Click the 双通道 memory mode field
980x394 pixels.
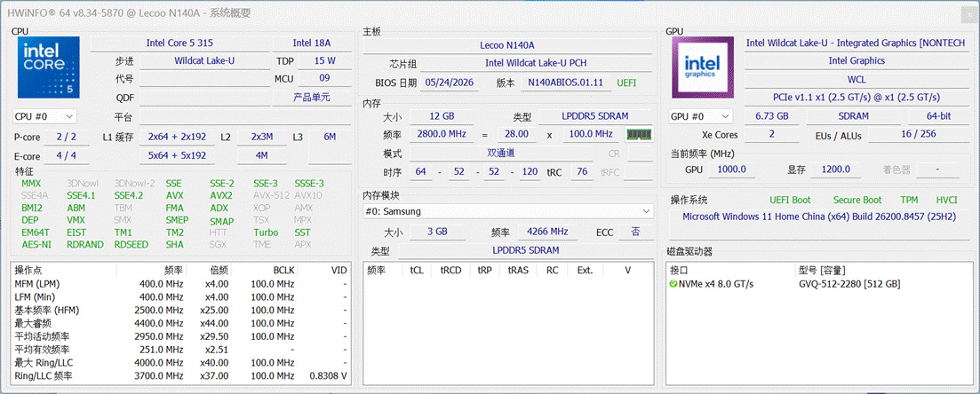pos(500,153)
